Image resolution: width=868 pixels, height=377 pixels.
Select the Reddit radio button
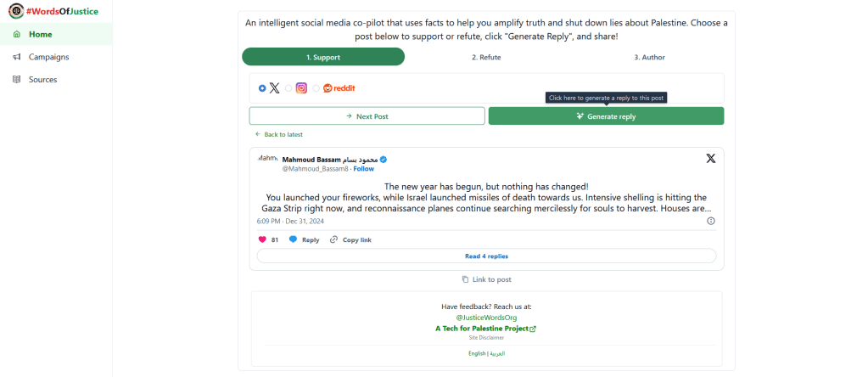(x=316, y=88)
